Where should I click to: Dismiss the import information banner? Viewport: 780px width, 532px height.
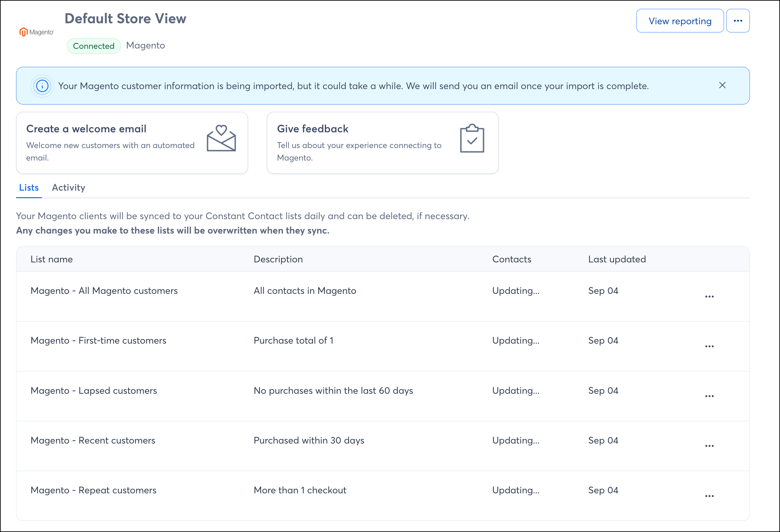[x=722, y=85]
